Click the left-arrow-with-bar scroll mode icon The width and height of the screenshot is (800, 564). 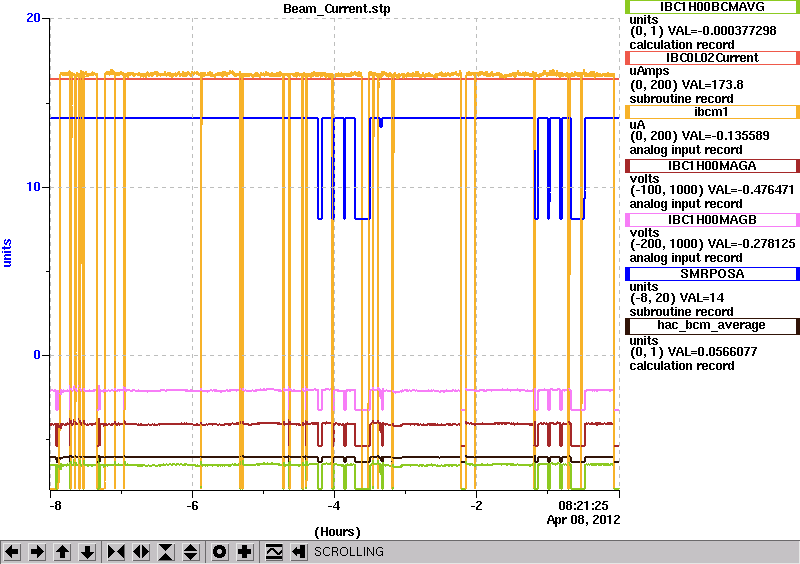299,552
